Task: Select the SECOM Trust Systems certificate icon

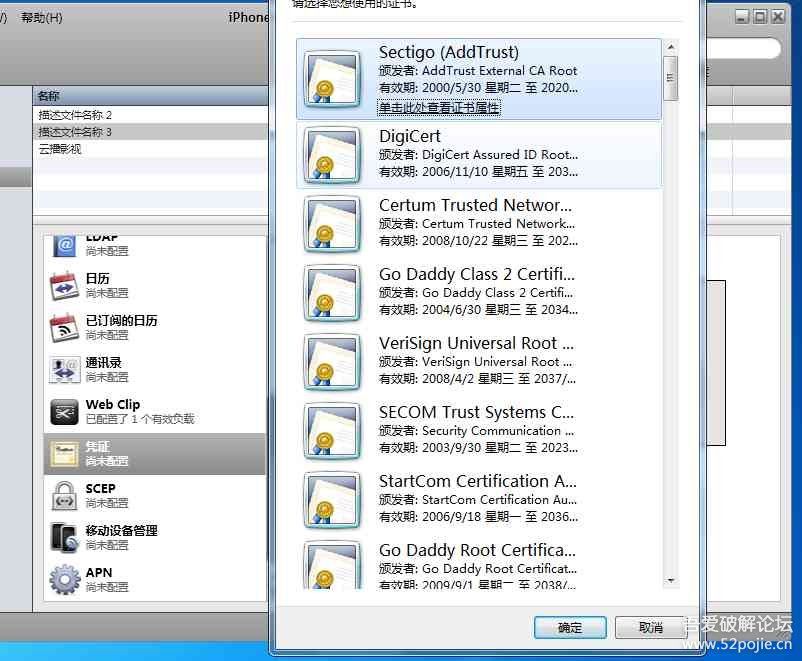Action: (332, 431)
